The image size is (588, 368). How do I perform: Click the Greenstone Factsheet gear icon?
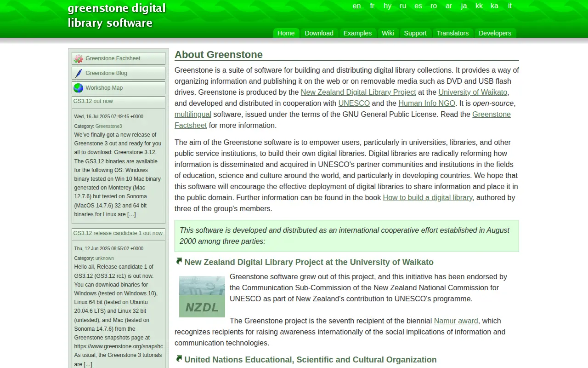pyautogui.click(x=79, y=58)
